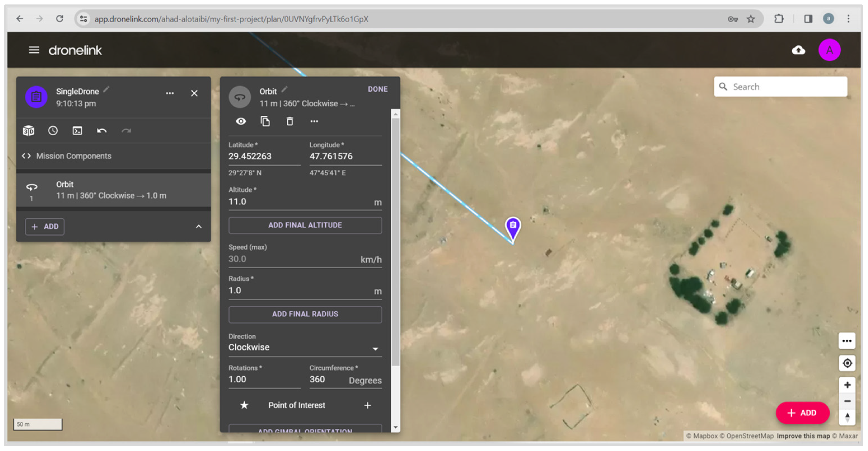This screenshot has width=868, height=451.
Task: Open the mission console/terminal icon
Action: click(x=77, y=130)
